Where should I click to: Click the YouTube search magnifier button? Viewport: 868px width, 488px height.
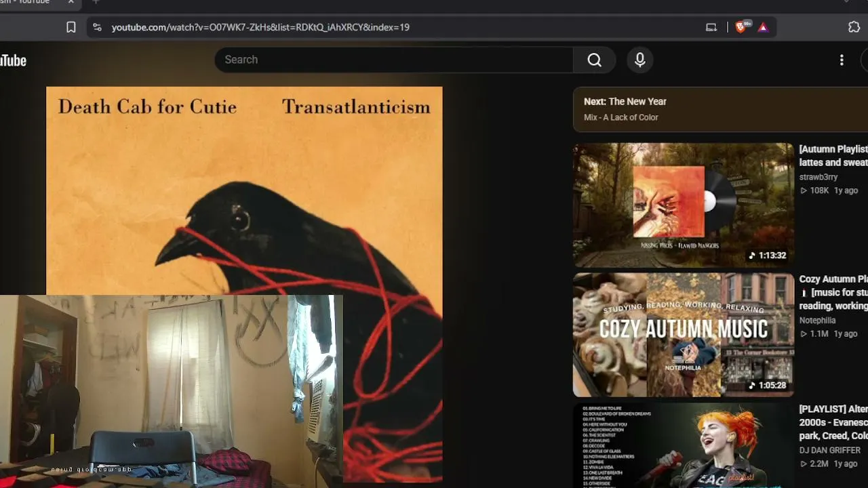(x=594, y=60)
